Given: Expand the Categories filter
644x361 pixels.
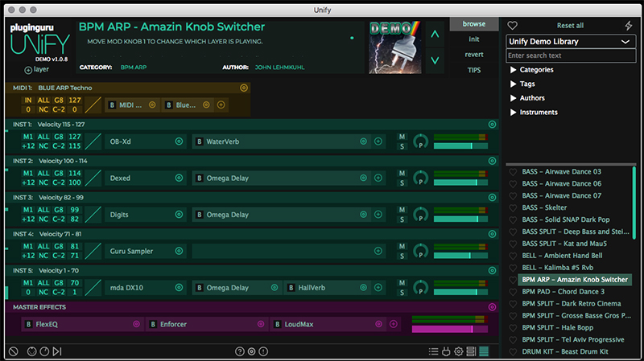Looking at the screenshot, I should tap(513, 70).
